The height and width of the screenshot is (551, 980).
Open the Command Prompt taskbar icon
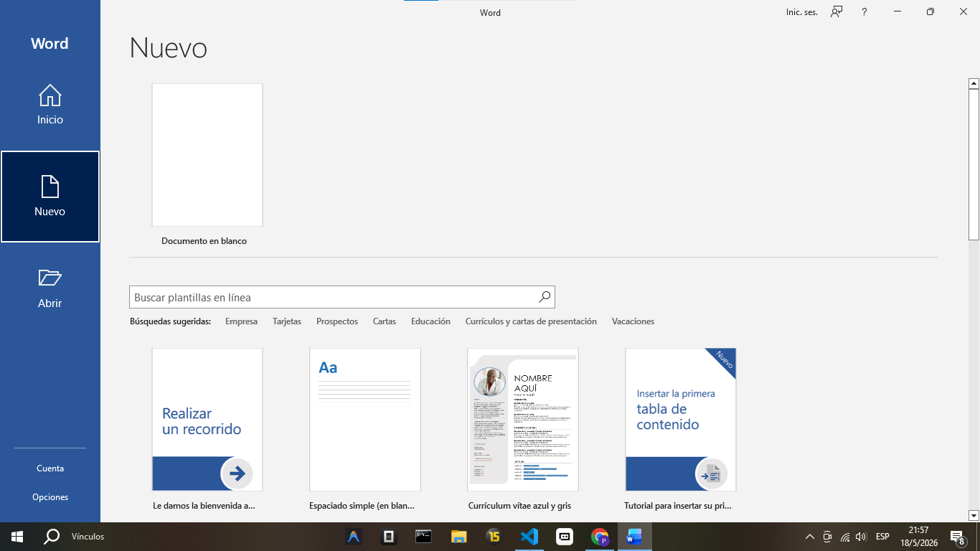(423, 537)
